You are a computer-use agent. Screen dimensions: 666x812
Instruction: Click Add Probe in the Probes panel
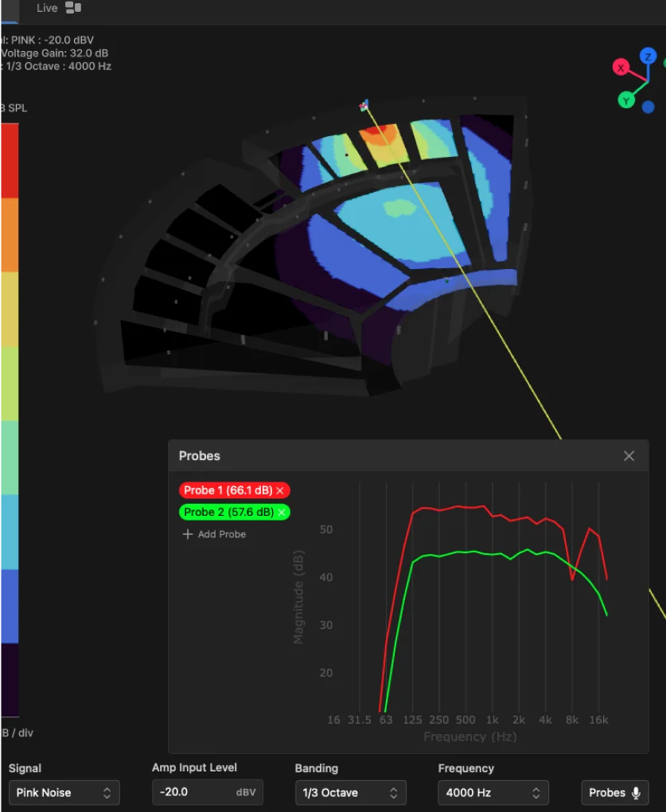coord(213,534)
